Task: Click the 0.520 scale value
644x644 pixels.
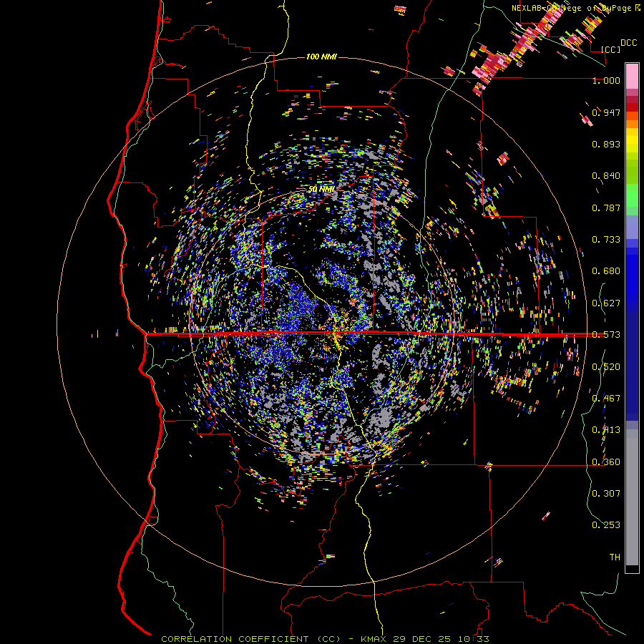Action: pos(606,367)
